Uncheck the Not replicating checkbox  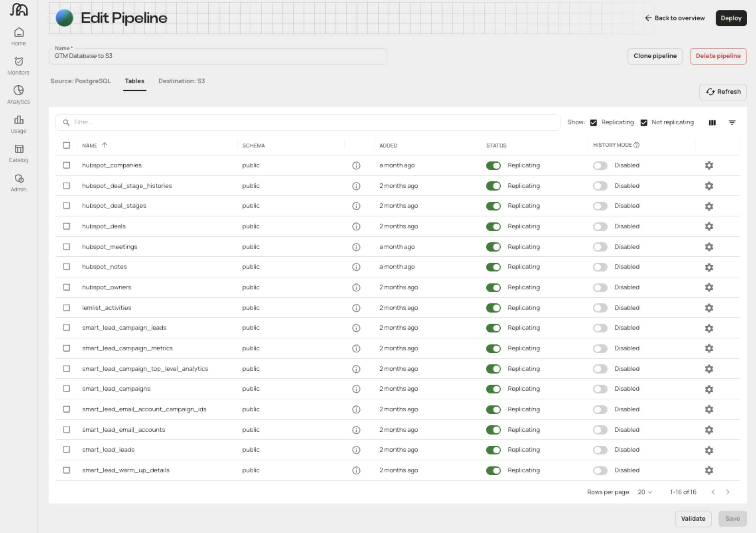pyautogui.click(x=644, y=122)
